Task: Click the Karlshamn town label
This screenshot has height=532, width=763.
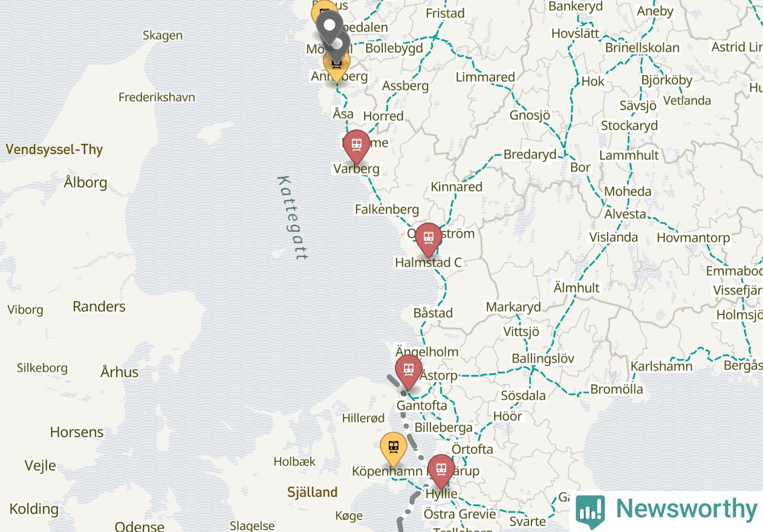Action: click(x=661, y=366)
